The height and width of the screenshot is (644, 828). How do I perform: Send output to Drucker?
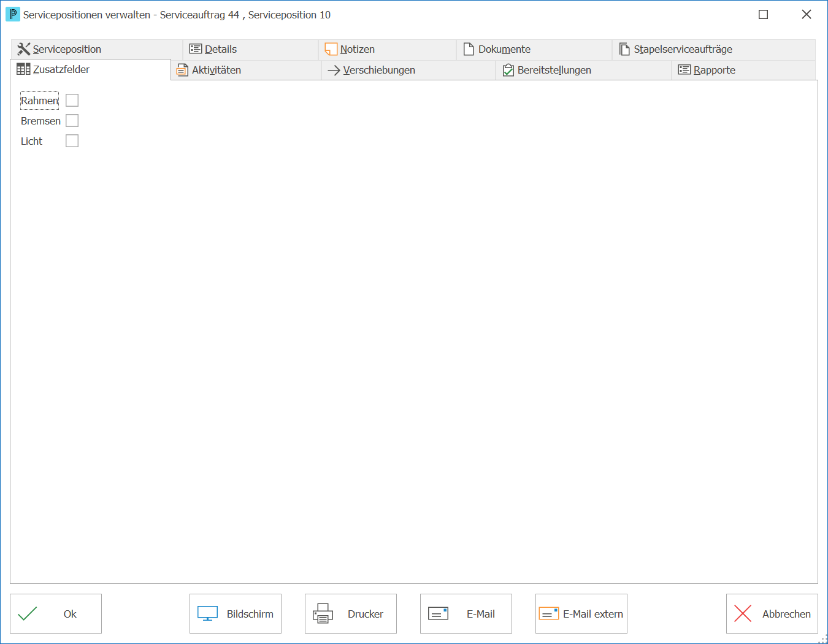click(351, 614)
